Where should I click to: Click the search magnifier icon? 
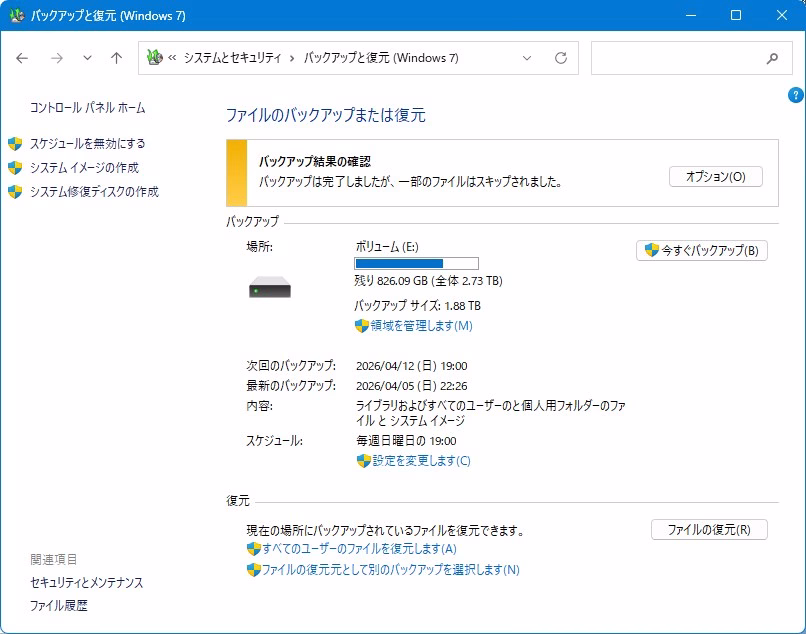pos(772,58)
